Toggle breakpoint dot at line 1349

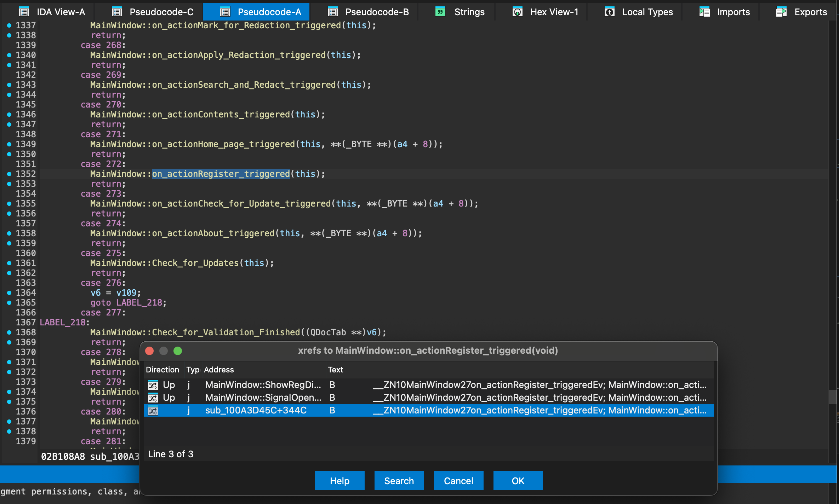click(9, 144)
